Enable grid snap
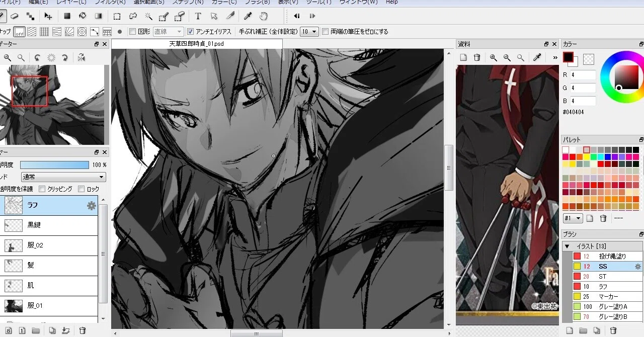 (x=44, y=32)
